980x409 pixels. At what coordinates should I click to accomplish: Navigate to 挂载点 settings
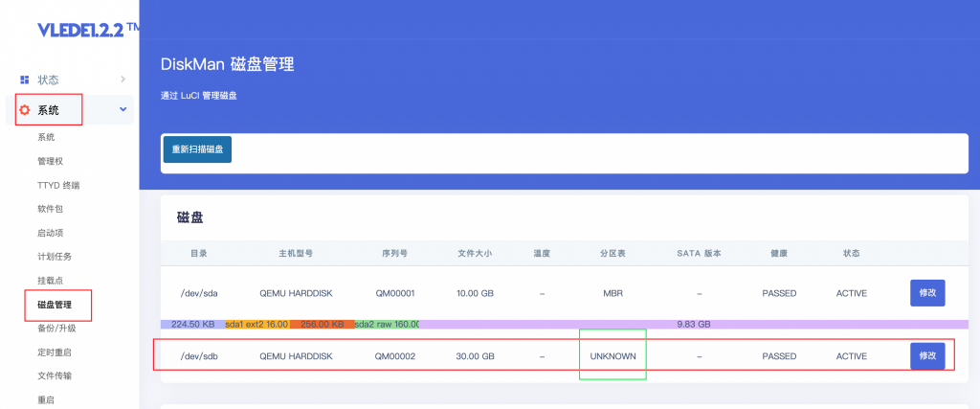(x=51, y=281)
